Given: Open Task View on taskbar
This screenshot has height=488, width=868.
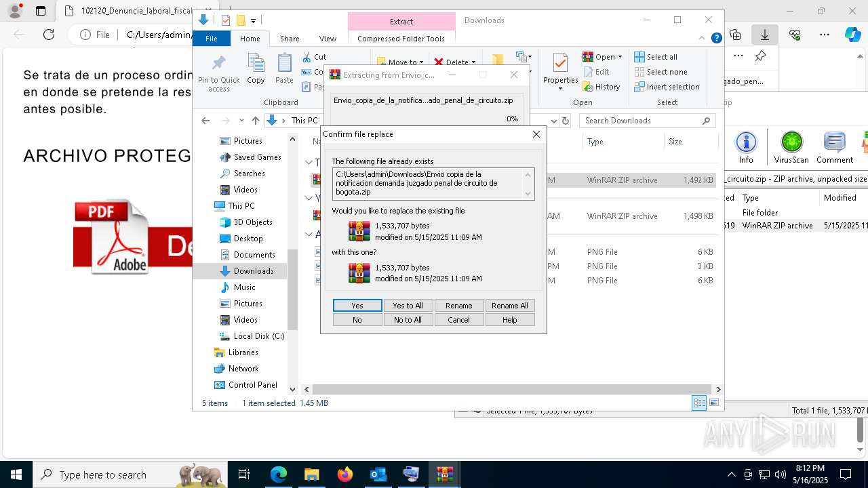Looking at the screenshot, I should [244, 474].
